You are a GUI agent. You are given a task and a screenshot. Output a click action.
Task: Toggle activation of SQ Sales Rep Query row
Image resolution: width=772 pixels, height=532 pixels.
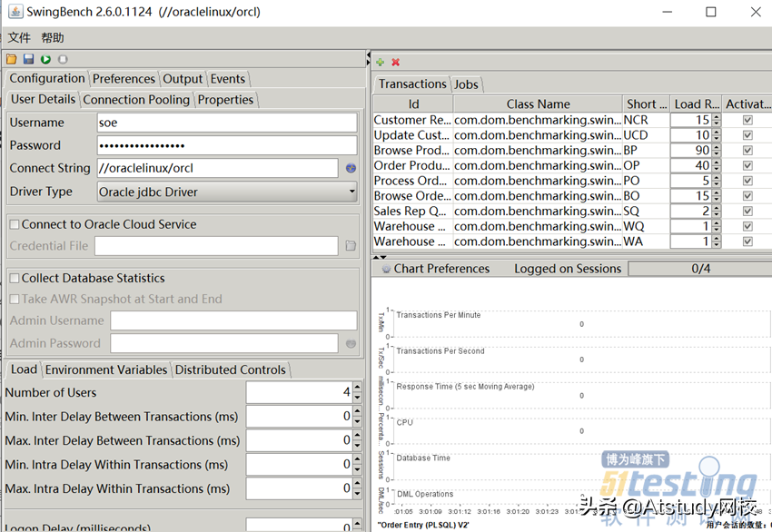coord(747,212)
